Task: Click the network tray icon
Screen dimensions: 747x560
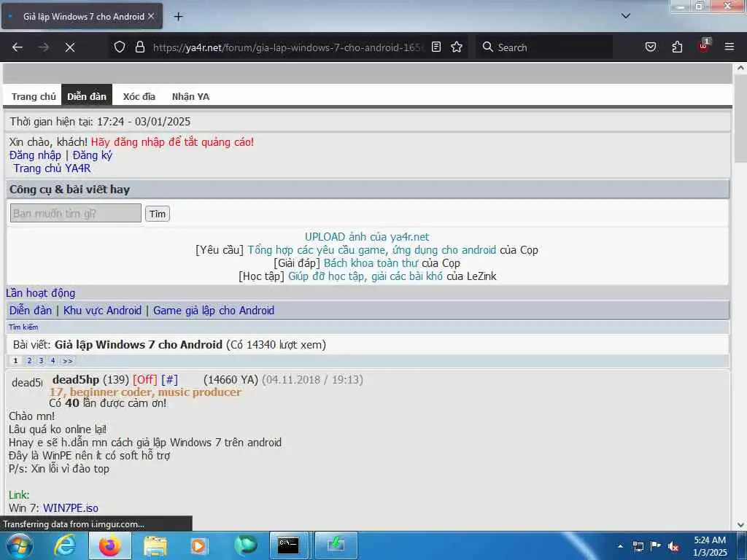Action: [x=638, y=546]
